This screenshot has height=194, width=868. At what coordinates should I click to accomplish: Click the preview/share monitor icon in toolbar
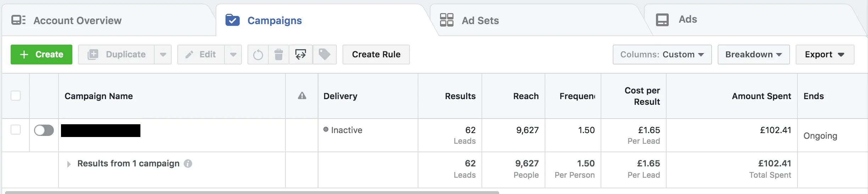[301, 55]
